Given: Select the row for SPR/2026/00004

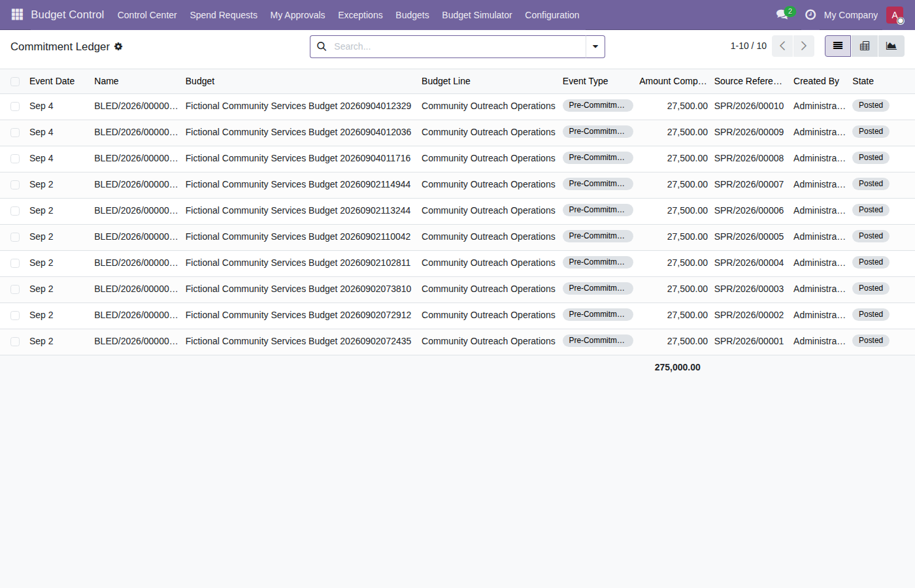Looking at the screenshot, I should [15, 263].
